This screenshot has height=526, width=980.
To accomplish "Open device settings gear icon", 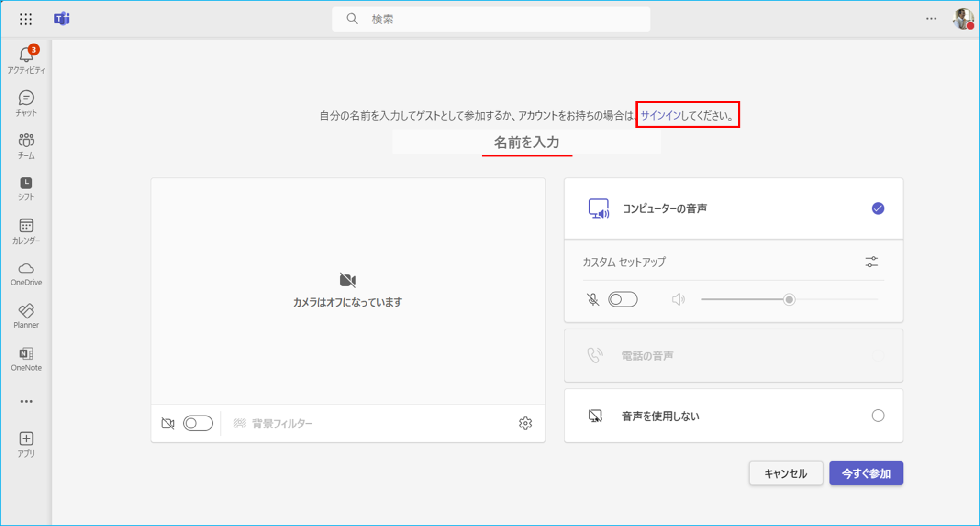I will click(x=525, y=423).
